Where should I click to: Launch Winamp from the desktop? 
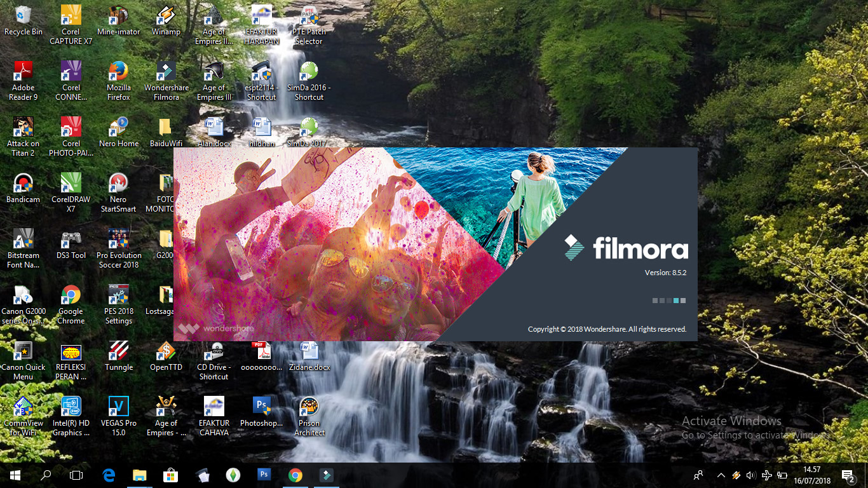[x=166, y=21]
